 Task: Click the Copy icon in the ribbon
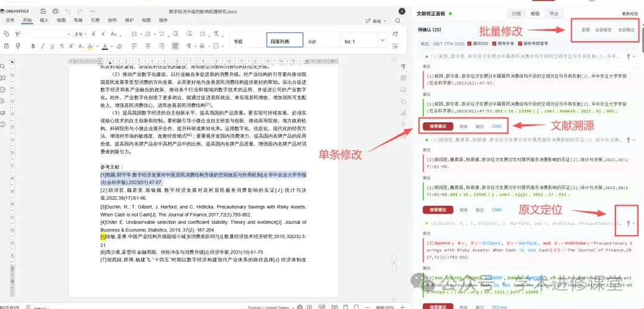[x=6, y=33]
